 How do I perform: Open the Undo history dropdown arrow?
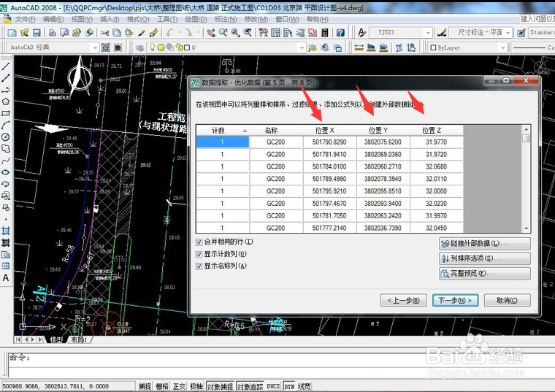pos(179,33)
